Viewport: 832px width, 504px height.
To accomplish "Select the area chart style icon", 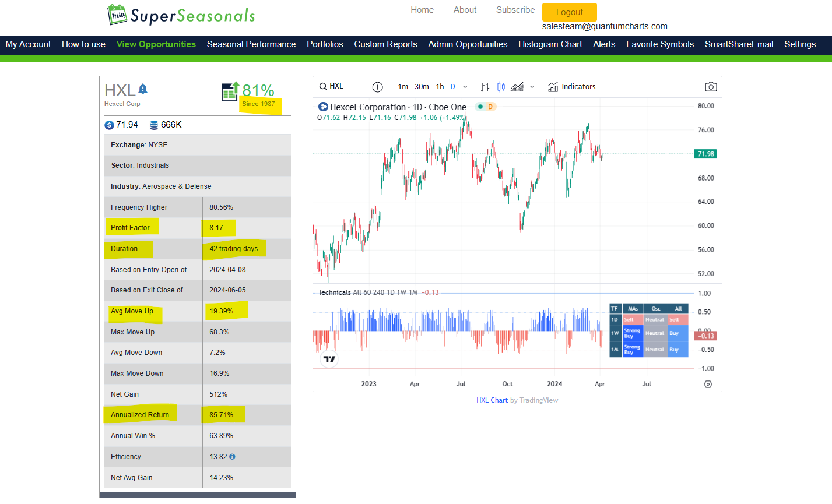I will pyautogui.click(x=517, y=87).
